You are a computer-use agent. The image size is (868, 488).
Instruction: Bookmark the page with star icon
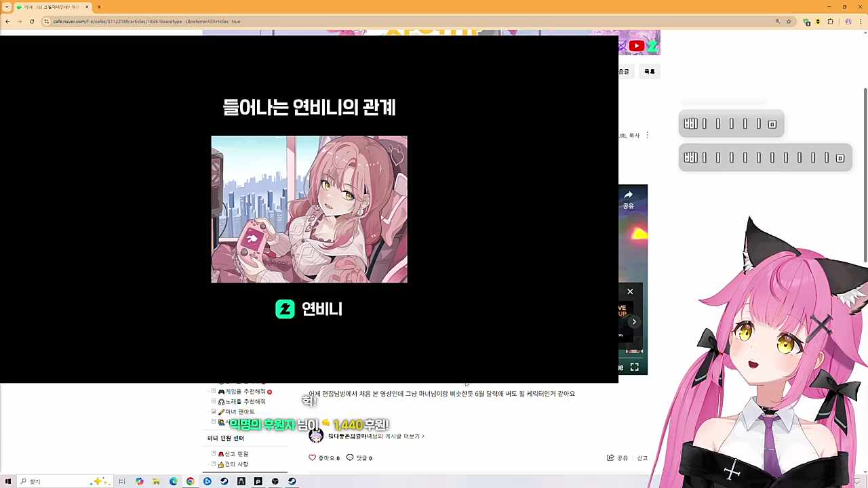(x=789, y=22)
